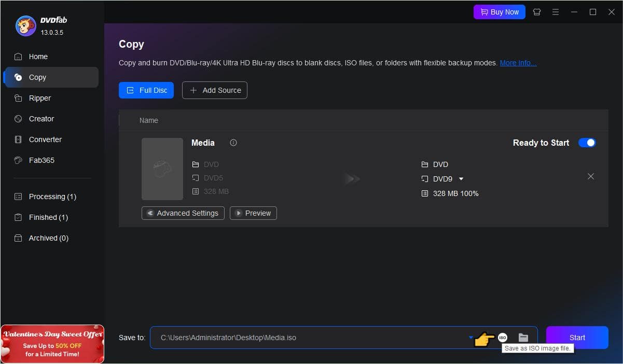Click the Media disc thumbnail
The width and height of the screenshot is (623, 364).
(162, 169)
